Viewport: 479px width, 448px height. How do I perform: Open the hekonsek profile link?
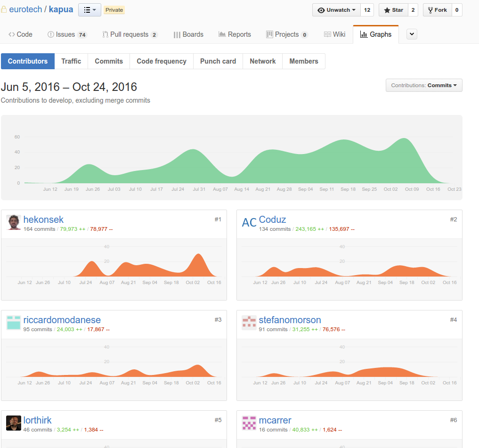click(x=43, y=220)
